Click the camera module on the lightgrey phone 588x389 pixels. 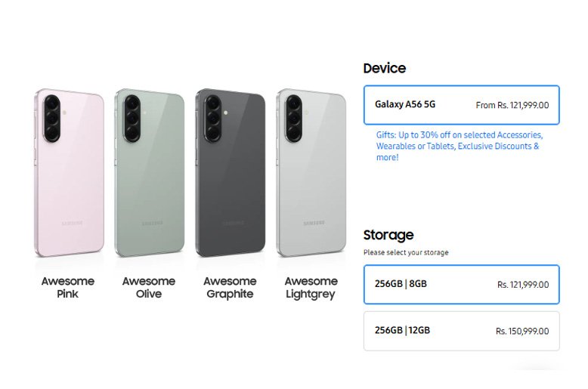(294, 119)
